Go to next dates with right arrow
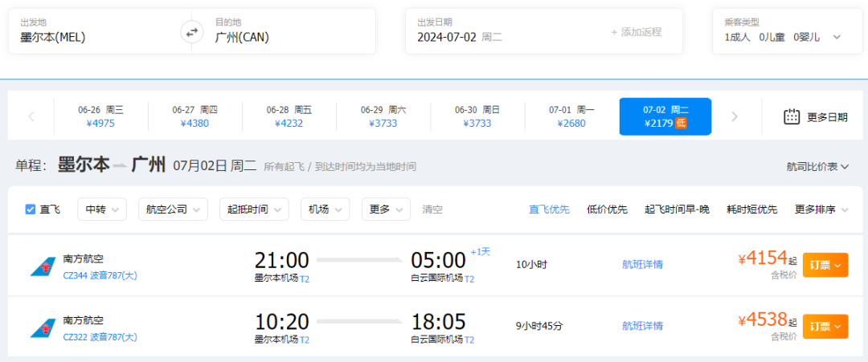 point(734,116)
